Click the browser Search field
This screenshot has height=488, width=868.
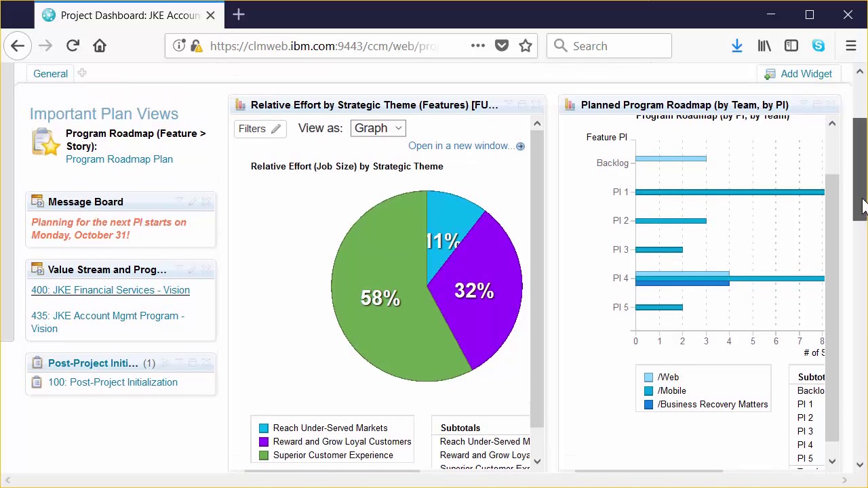click(x=609, y=46)
